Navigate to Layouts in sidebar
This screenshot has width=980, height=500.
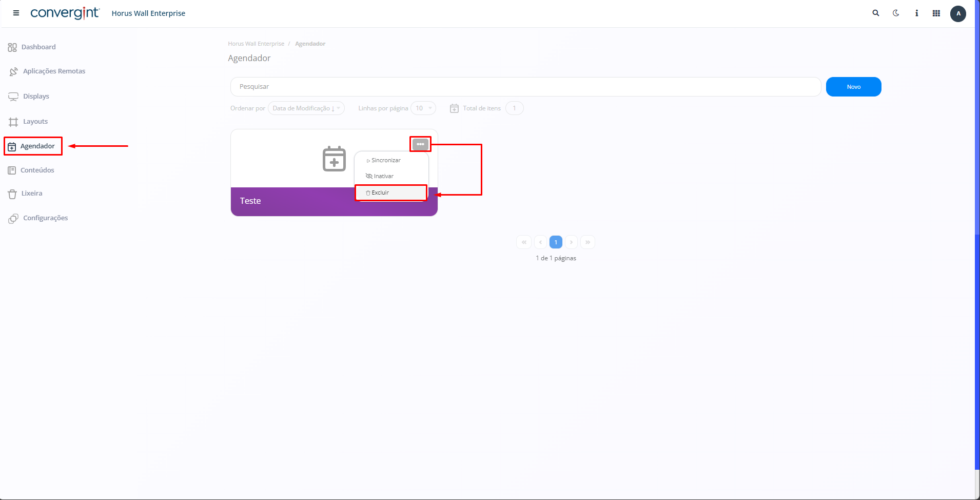coord(35,122)
